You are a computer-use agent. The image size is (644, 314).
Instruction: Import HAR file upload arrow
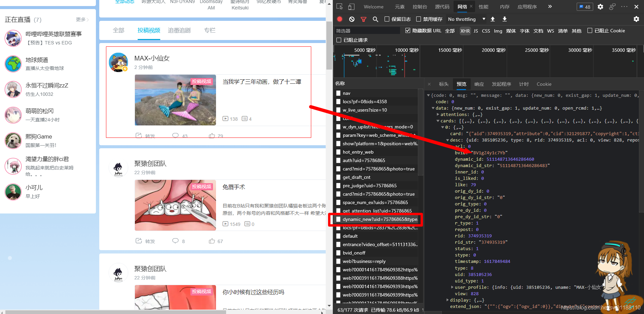493,19
